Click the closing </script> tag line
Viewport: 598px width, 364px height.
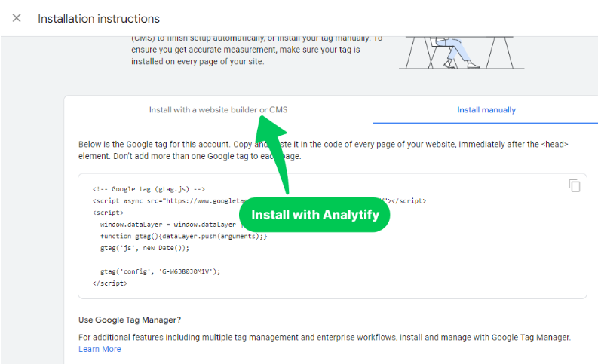point(110,283)
